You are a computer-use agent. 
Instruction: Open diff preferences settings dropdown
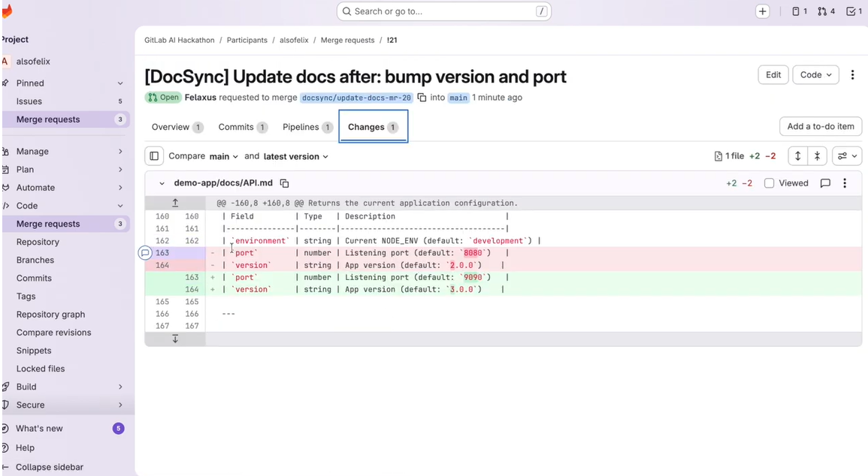847,156
